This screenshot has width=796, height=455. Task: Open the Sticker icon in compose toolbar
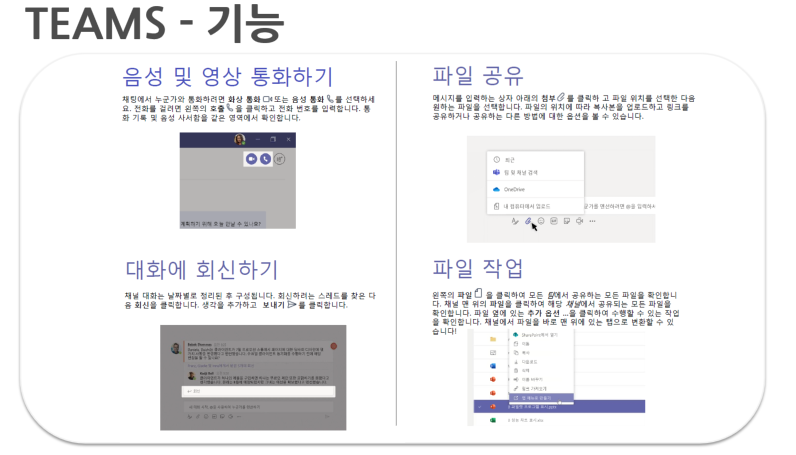[x=567, y=221]
